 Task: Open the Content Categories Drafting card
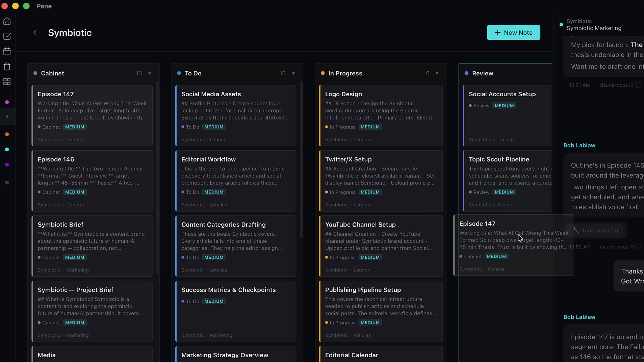click(x=236, y=246)
